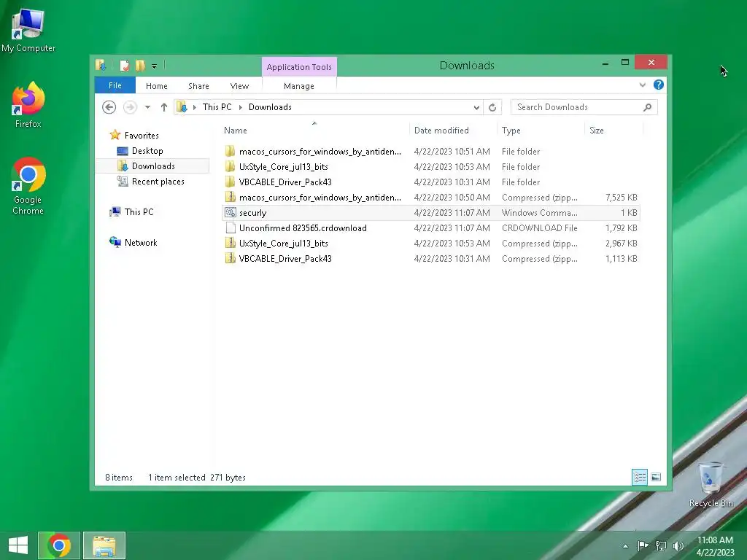
Task: Expand the This PC breadcrumb arrow
Action: [x=240, y=108]
